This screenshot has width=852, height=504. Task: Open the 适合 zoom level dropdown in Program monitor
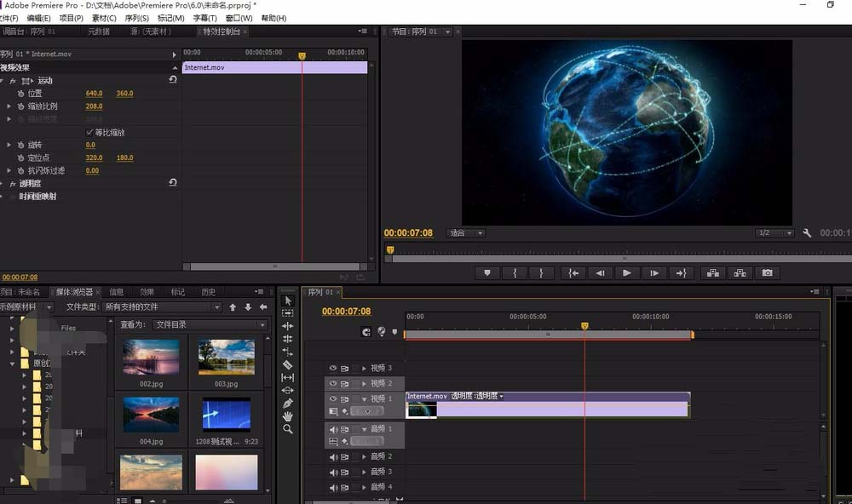tap(467, 232)
